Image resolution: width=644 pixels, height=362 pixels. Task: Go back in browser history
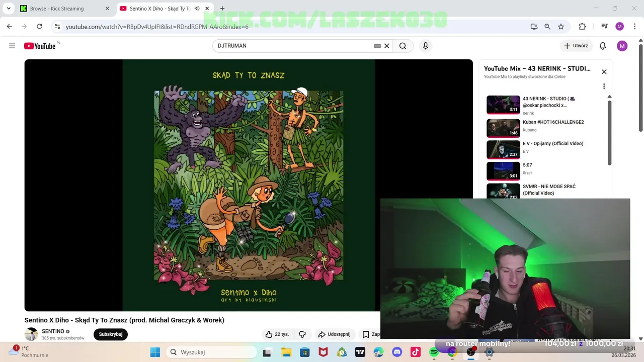[9, 27]
